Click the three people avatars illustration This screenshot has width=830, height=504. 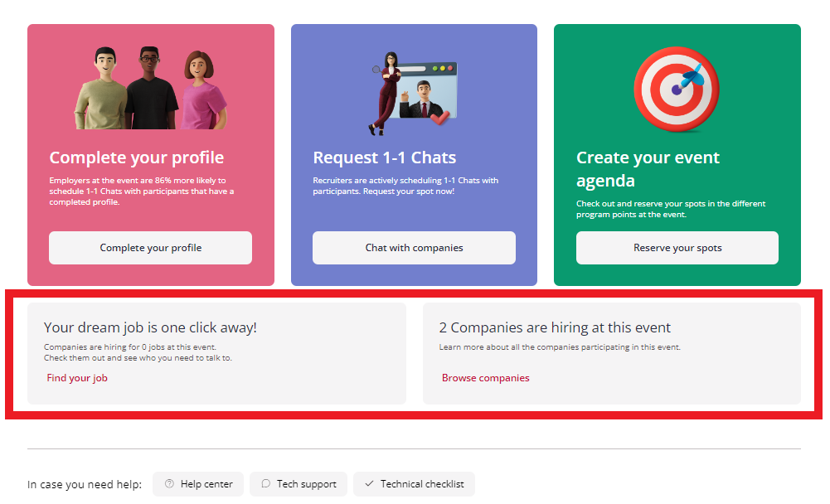pyautogui.click(x=150, y=88)
